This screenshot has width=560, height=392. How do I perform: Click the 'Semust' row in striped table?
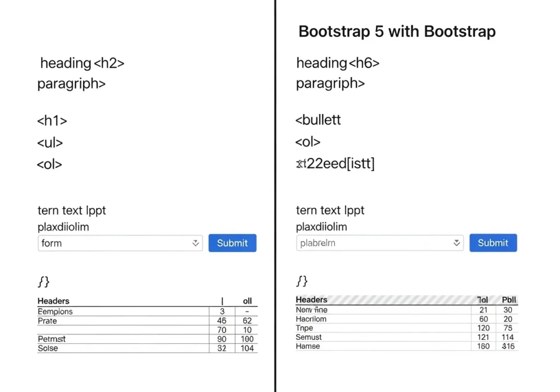click(309, 337)
